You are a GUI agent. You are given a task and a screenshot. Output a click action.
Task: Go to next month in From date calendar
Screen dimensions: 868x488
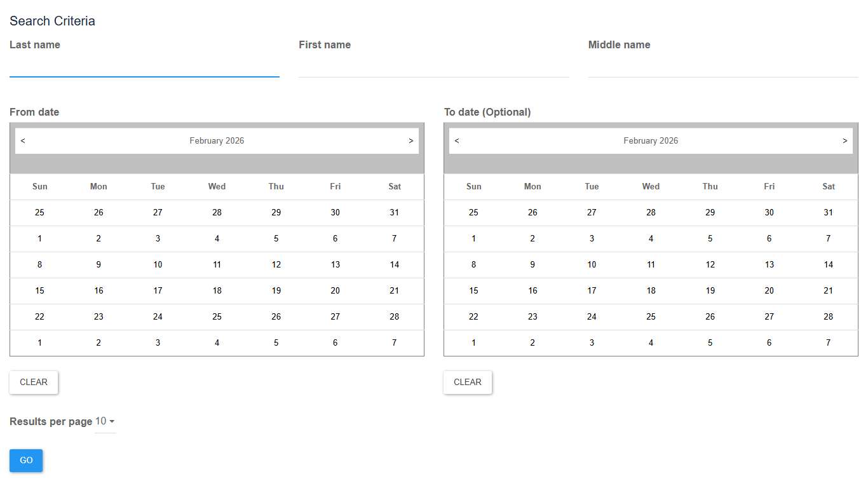pos(410,141)
